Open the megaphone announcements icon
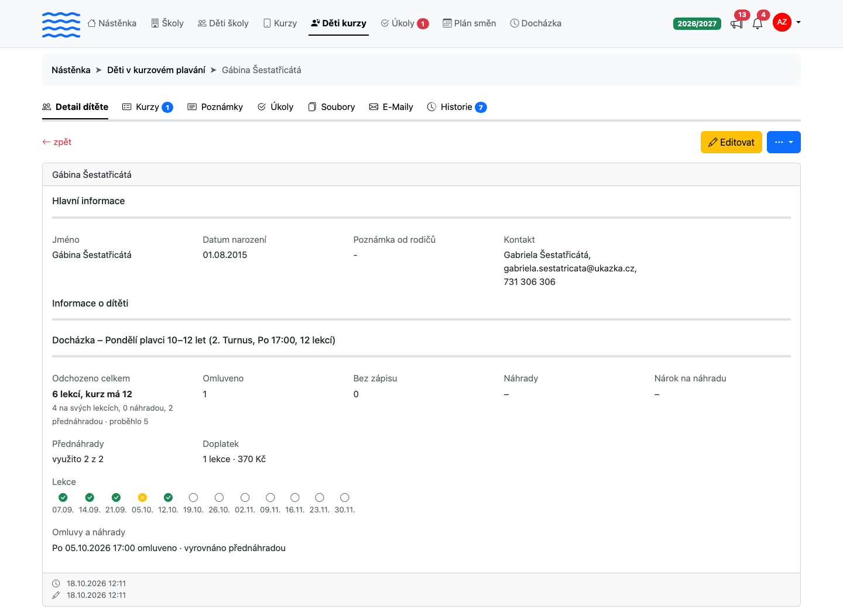 pos(736,23)
